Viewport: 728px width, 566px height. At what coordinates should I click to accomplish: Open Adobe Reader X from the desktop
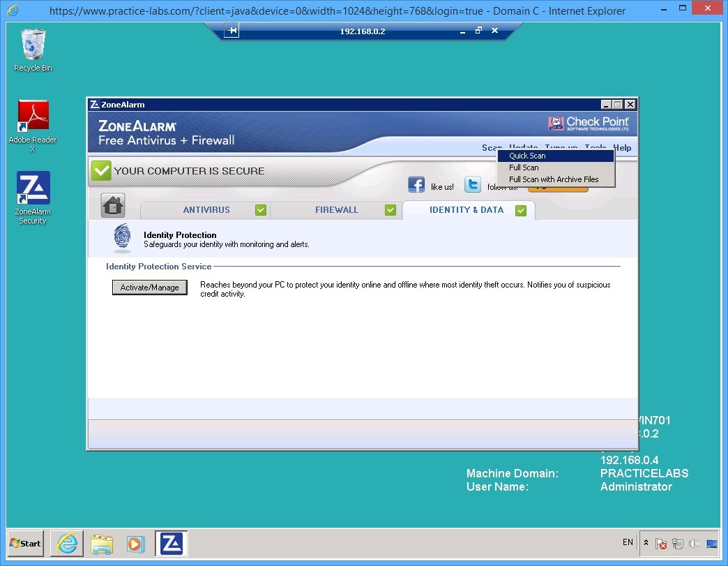[32, 114]
